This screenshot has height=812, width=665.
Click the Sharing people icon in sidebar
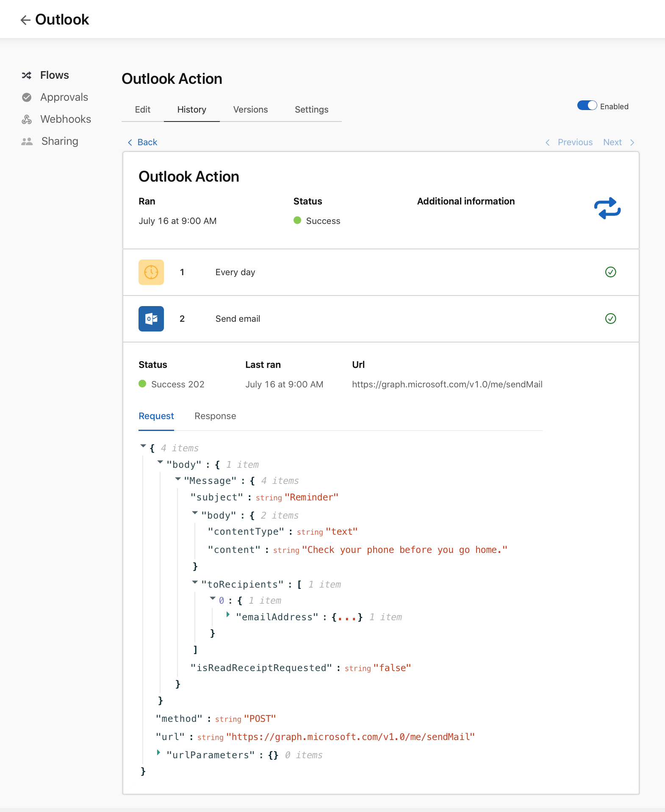point(27,141)
